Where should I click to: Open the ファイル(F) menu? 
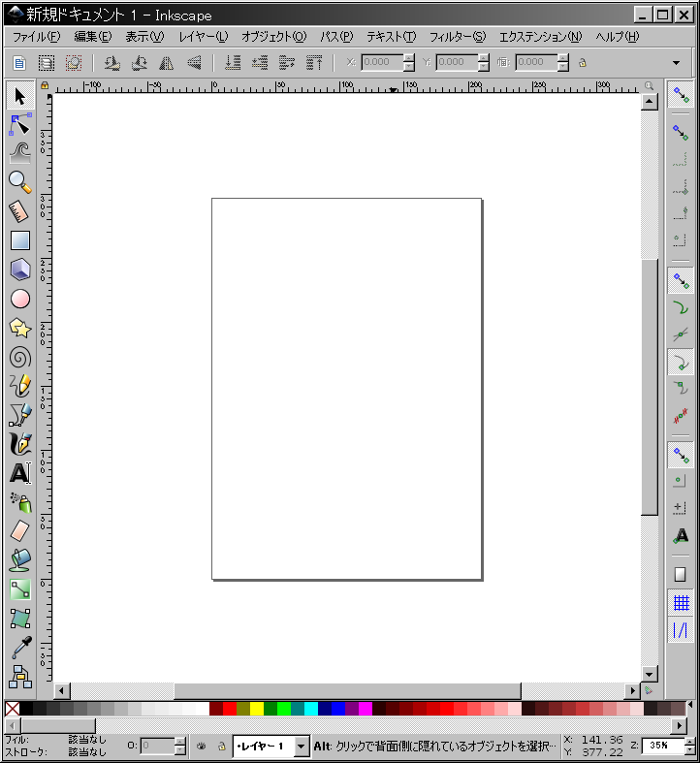tap(36, 37)
